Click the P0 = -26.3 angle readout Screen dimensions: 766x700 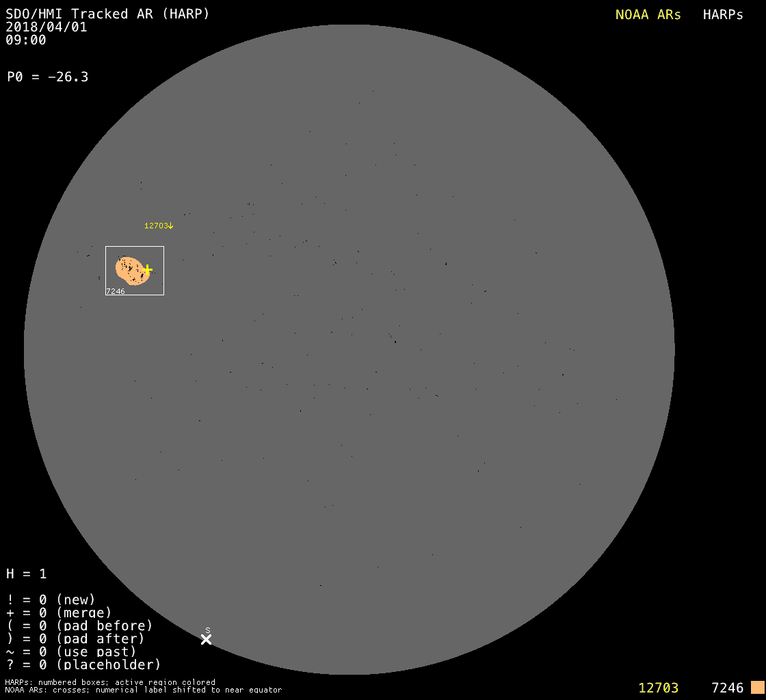pyautogui.click(x=48, y=77)
